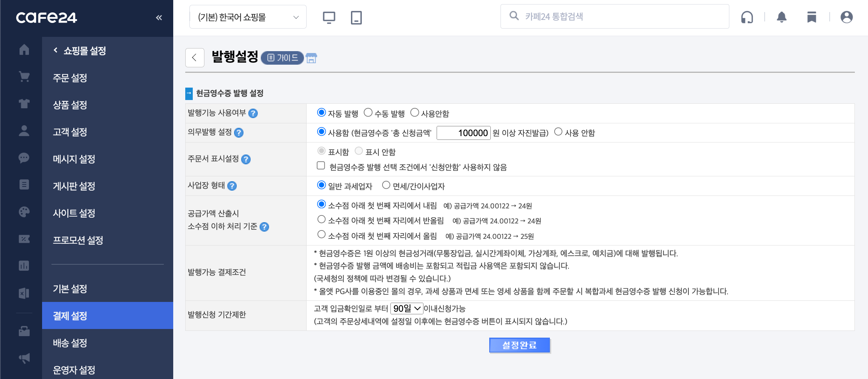The height and width of the screenshot is (379, 868).
Task: Select the 사용안함 issuance radio button
Action: pos(414,112)
